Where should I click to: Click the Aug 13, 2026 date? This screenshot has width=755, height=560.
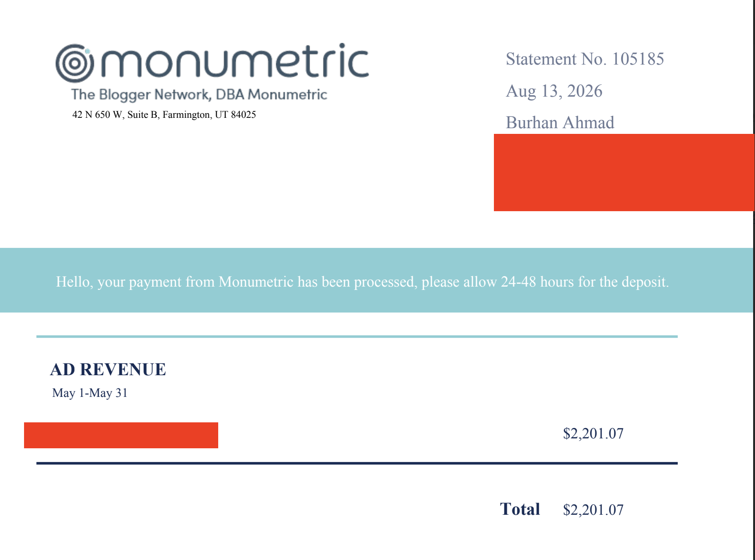554,91
